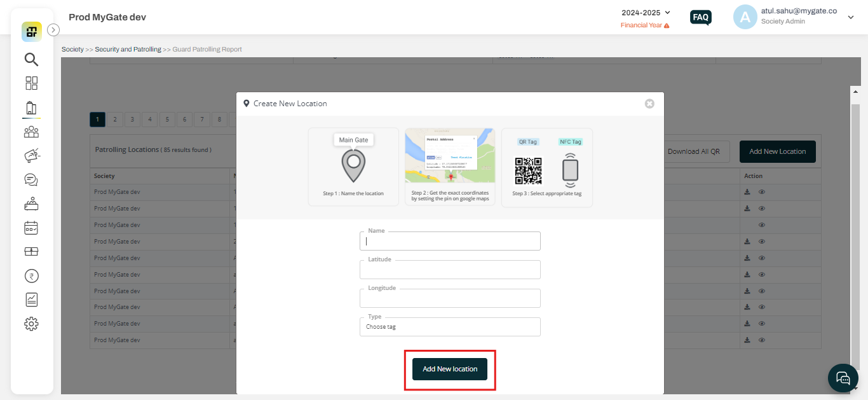Viewport: 868px width, 400px height.
Task: Select pagination page 1
Action: (x=98, y=120)
